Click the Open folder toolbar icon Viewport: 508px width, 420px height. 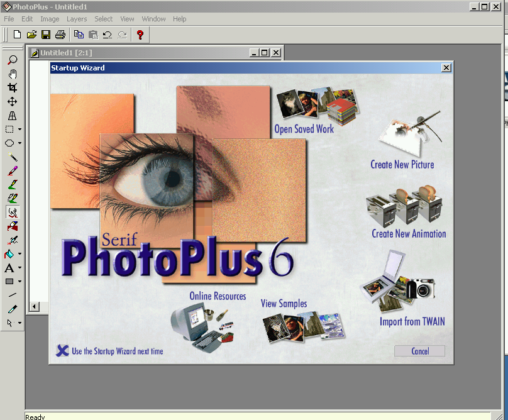[31, 35]
